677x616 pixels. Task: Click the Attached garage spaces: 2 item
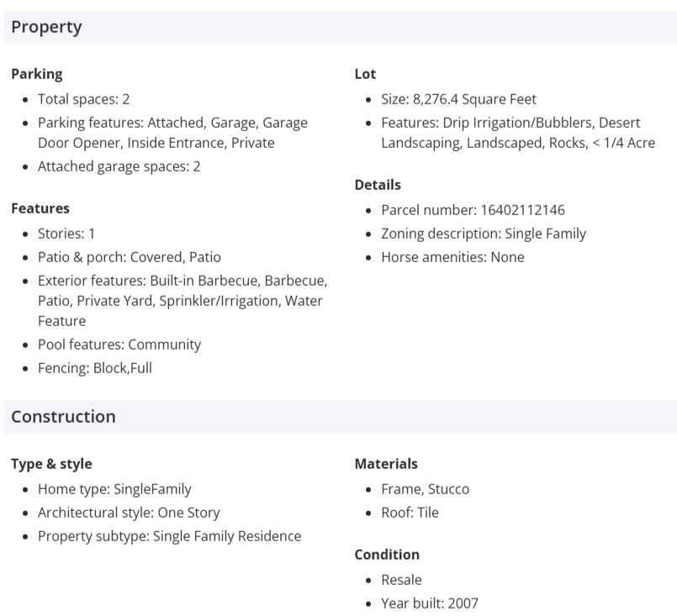point(119,166)
